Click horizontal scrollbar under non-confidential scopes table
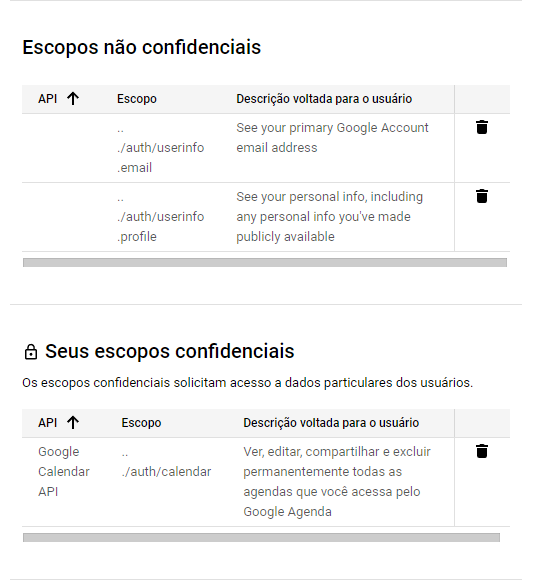The height and width of the screenshot is (588, 536). tap(265, 262)
